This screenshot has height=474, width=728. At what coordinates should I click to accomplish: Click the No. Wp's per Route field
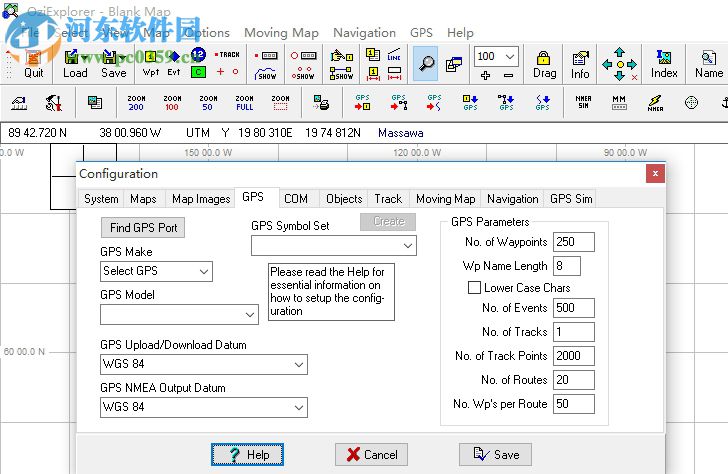(574, 404)
